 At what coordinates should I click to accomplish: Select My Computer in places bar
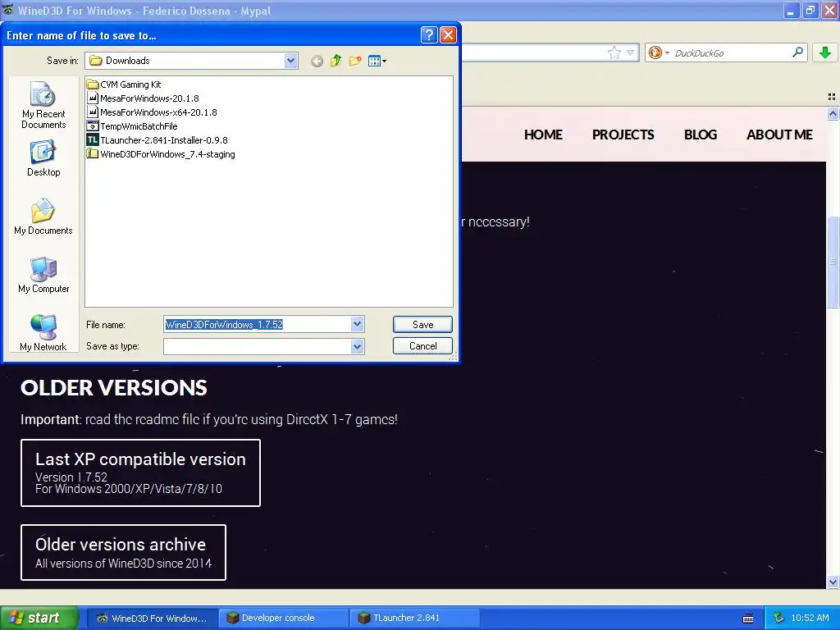pos(43,275)
